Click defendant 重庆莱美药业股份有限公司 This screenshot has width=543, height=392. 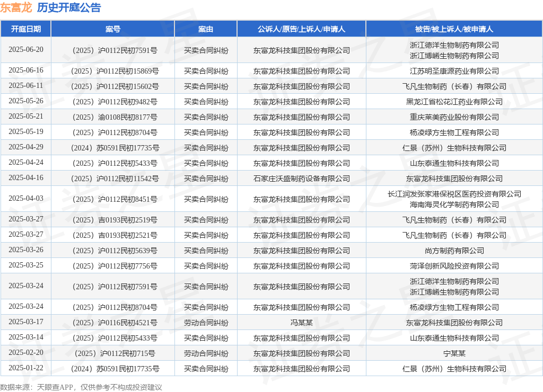(x=454, y=117)
